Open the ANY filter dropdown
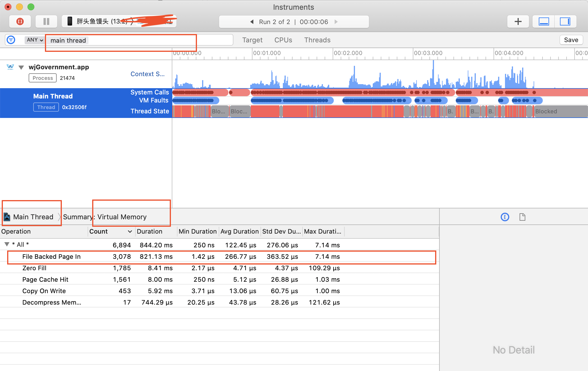588x371 pixels. pos(35,40)
